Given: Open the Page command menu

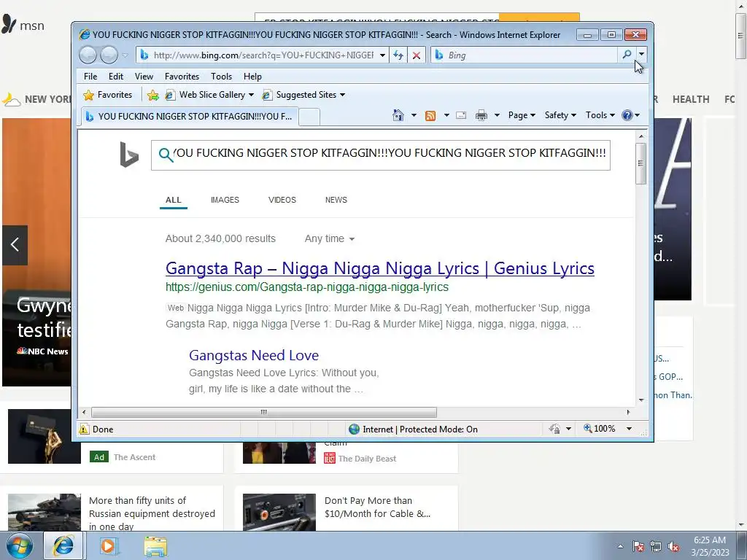Looking at the screenshot, I should (522, 115).
